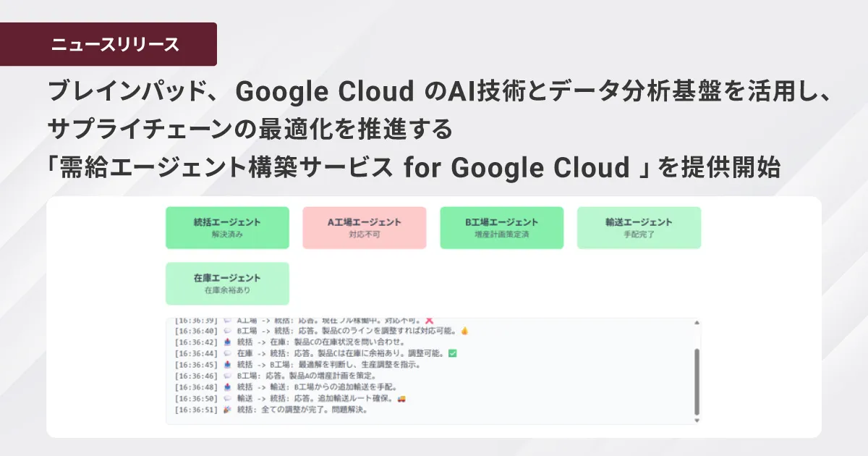The height and width of the screenshot is (456, 868).
Task: Select the A工場エージェント card
Action: 364,227
